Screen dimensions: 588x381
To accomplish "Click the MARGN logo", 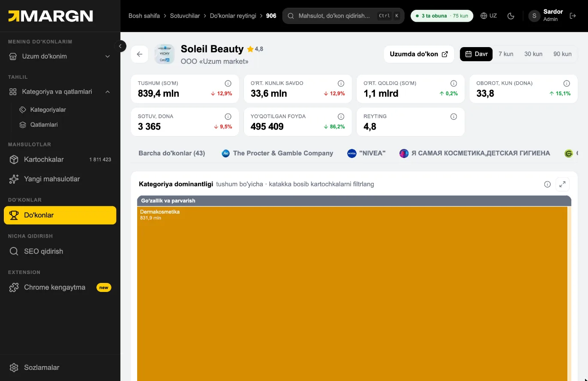I will click(51, 16).
